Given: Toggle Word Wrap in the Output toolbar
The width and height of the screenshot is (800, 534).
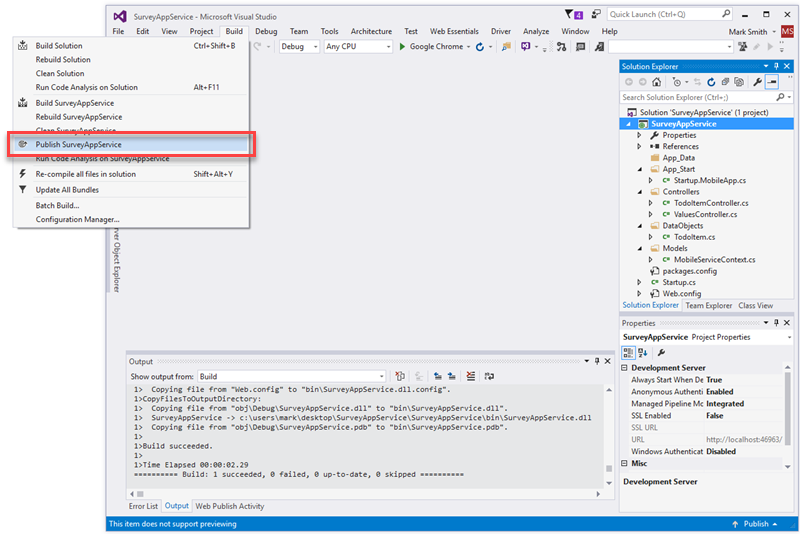Looking at the screenshot, I should tap(489, 376).
